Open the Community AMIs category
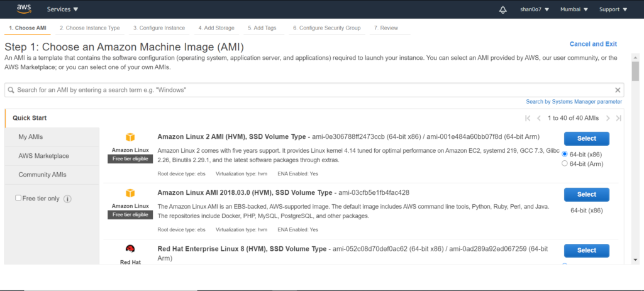The height and width of the screenshot is (291, 644). pos(52,175)
